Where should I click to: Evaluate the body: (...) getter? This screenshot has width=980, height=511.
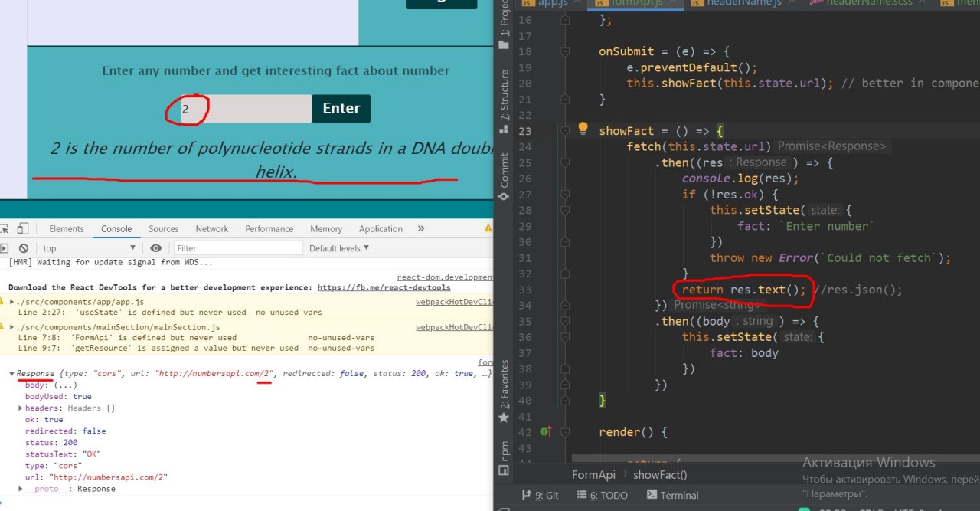64,385
